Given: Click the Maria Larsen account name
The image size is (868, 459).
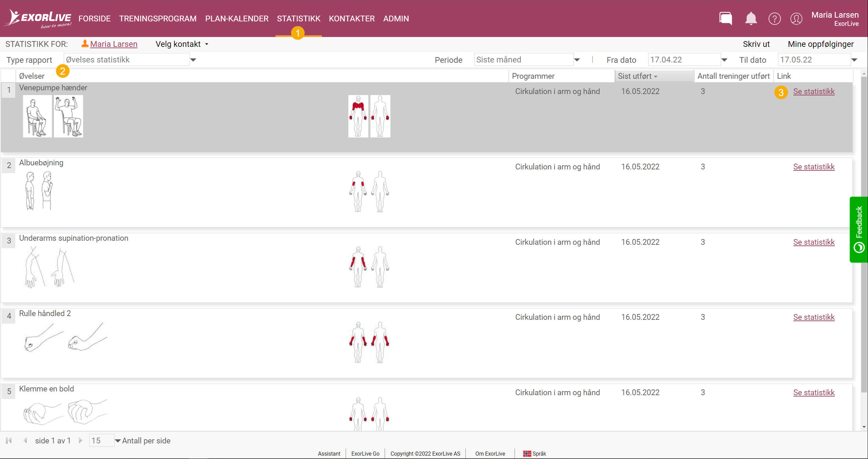Looking at the screenshot, I should coord(835,15).
